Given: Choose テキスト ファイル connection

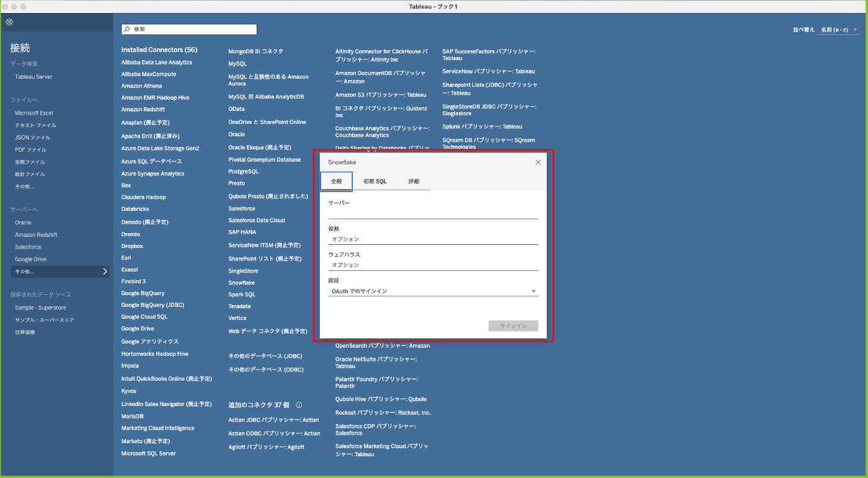Looking at the screenshot, I should 35,125.
